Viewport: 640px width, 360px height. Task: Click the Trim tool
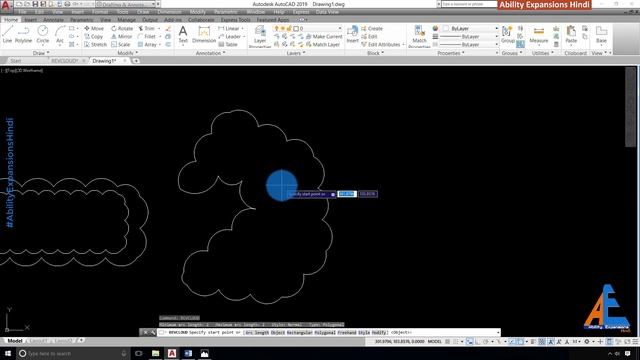(147, 29)
